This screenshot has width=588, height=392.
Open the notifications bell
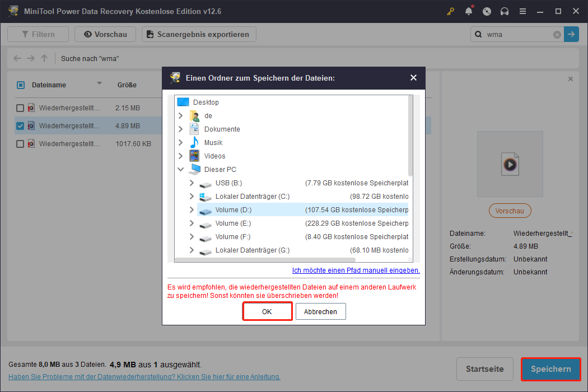coord(468,11)
